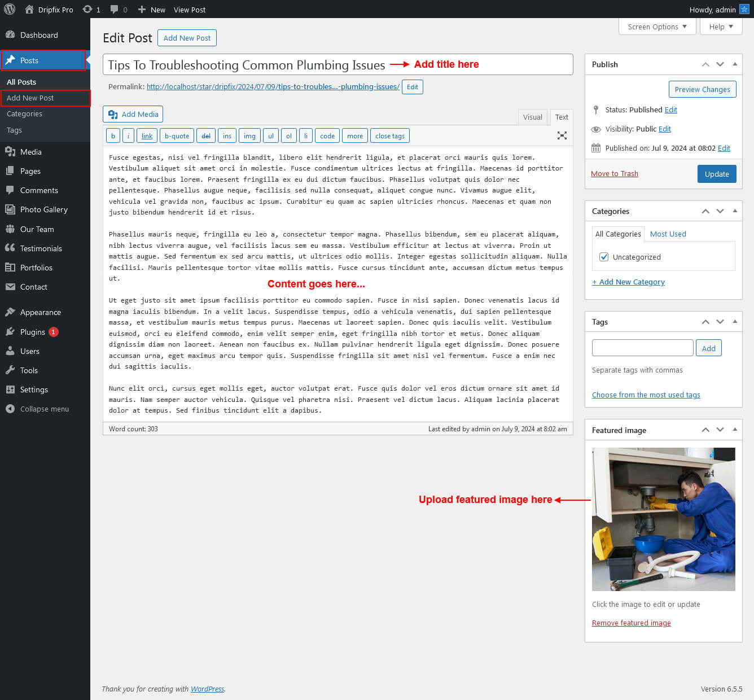
Task: Insert italic tag with i button
Action: (x=128, y=135)
